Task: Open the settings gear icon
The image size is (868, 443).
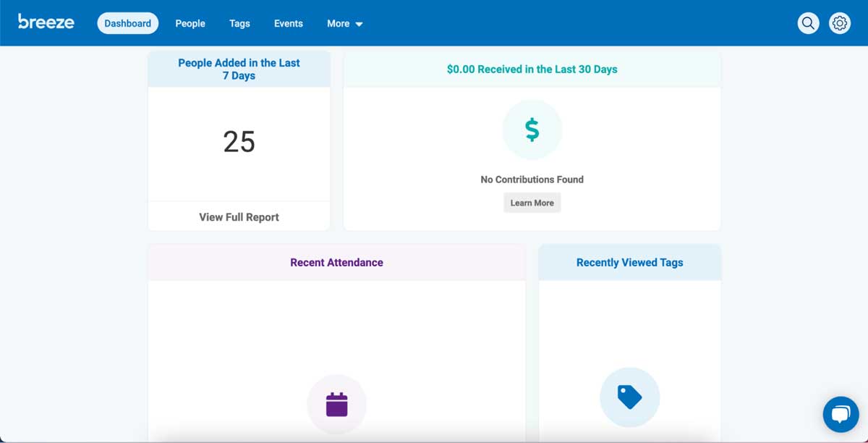Action: (839, 22)
